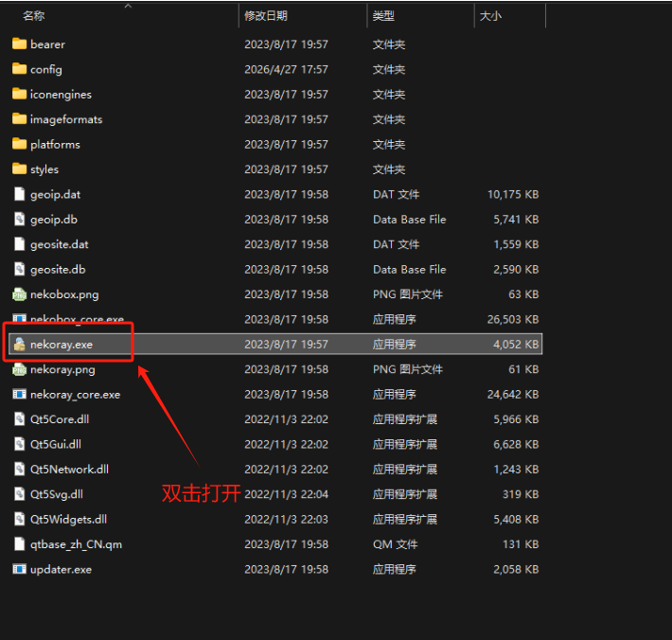Select the nekoray.exe application icon
This screenshot has height=640, width=672.
click(x=19, y=345)
